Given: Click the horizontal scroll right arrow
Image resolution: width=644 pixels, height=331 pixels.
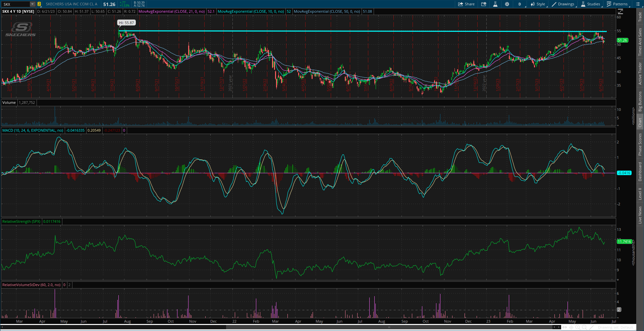Looking at the screenshot, I should 558,327.
